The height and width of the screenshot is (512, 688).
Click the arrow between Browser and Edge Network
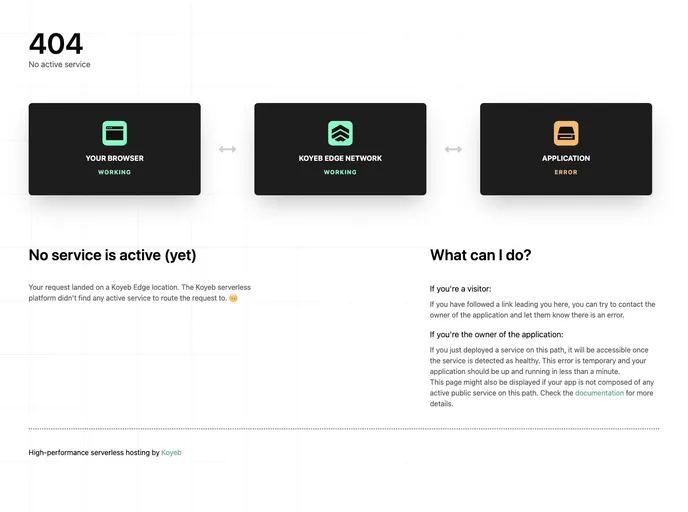pyautogui.click(x=227, y=149)
